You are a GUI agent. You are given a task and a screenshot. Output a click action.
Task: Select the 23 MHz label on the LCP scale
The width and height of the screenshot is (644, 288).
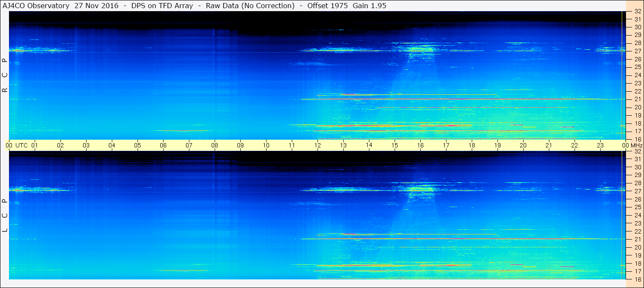(x=638, y=223)
